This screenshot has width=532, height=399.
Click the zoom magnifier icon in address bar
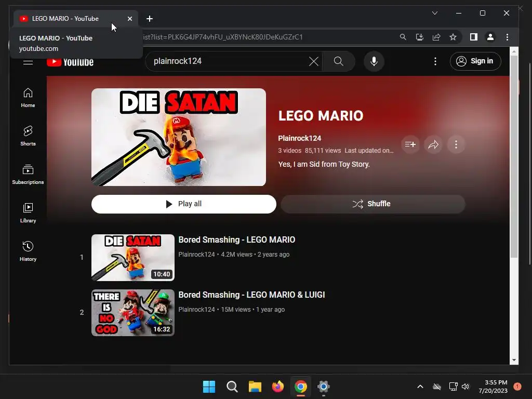(x=403, y=37)
